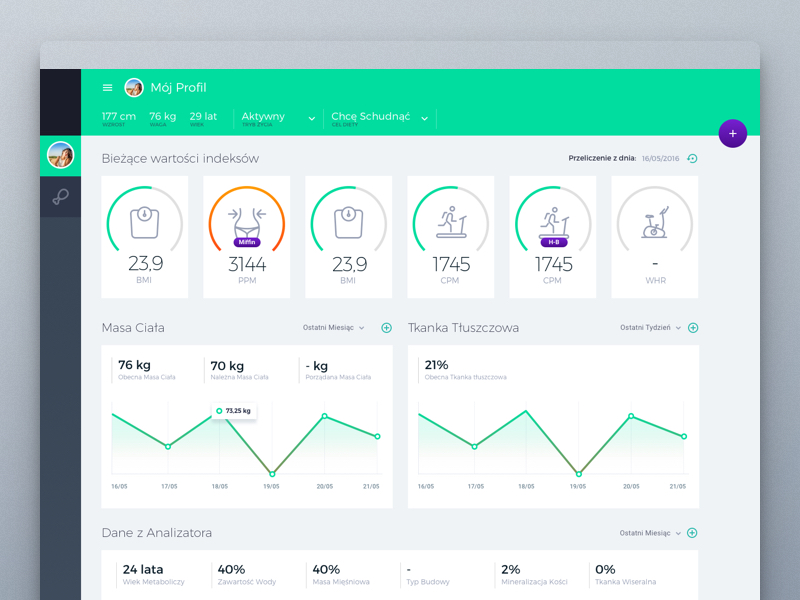
Task: Add an entry with Masa Ciała plus icon
Action: tap(387, 328)
